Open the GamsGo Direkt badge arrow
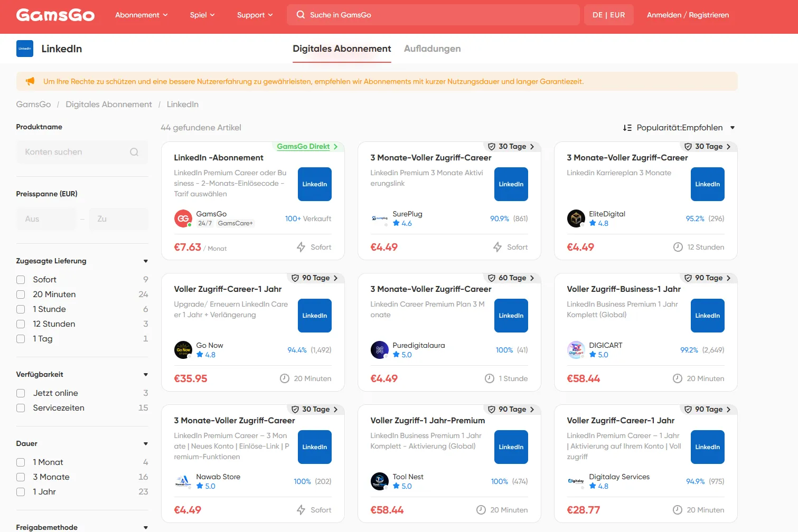Viewport: 798px width, 532px height. 335,147
